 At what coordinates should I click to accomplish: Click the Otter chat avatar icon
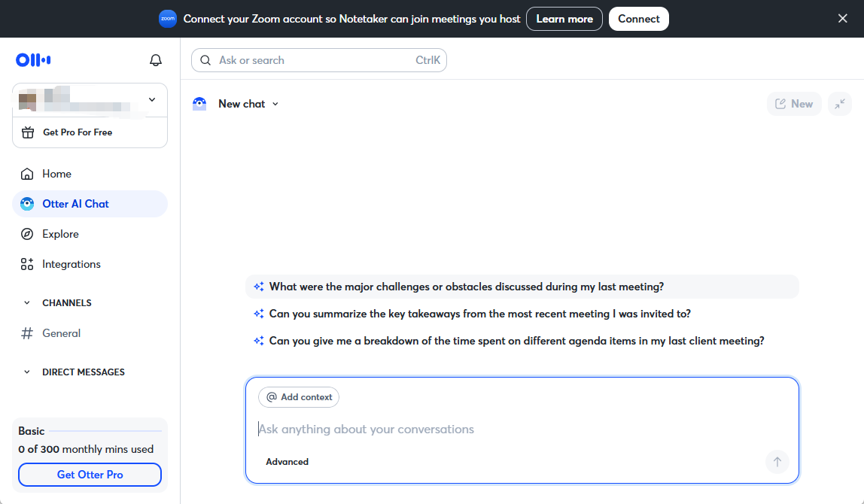199,104
